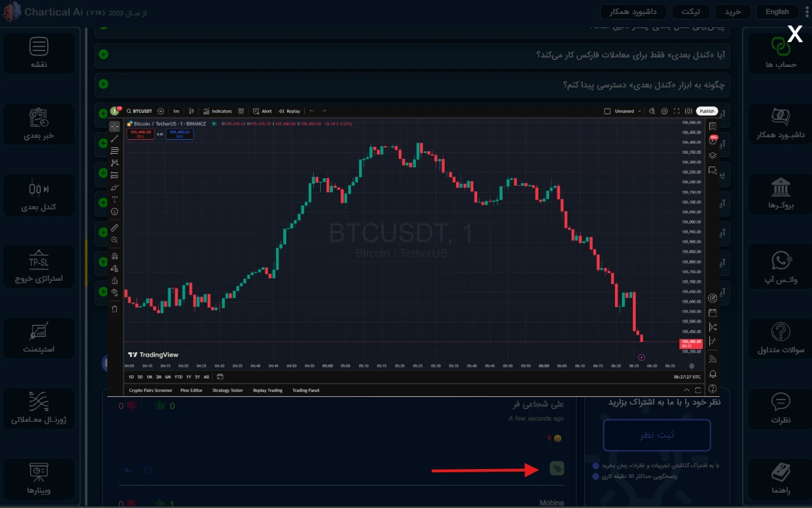Open the نقشه (map) sidebar icon
The image size is (812, 508).
pyautogui.click(x=39, y=52)
